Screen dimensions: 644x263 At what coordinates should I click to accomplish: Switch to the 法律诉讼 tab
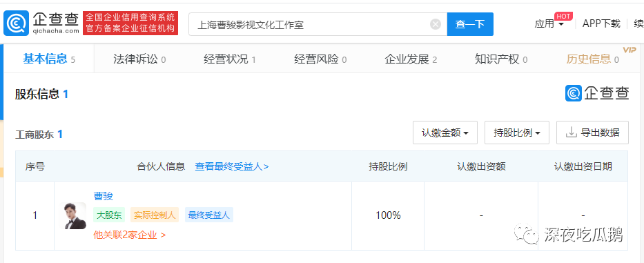[139, 59]
